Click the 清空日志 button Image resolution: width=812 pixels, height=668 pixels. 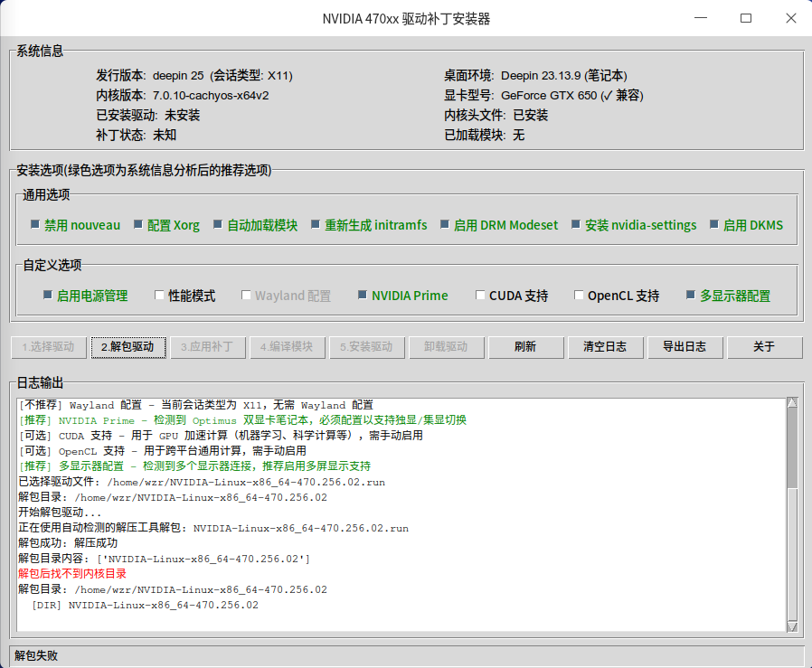(x=605, y=347)
